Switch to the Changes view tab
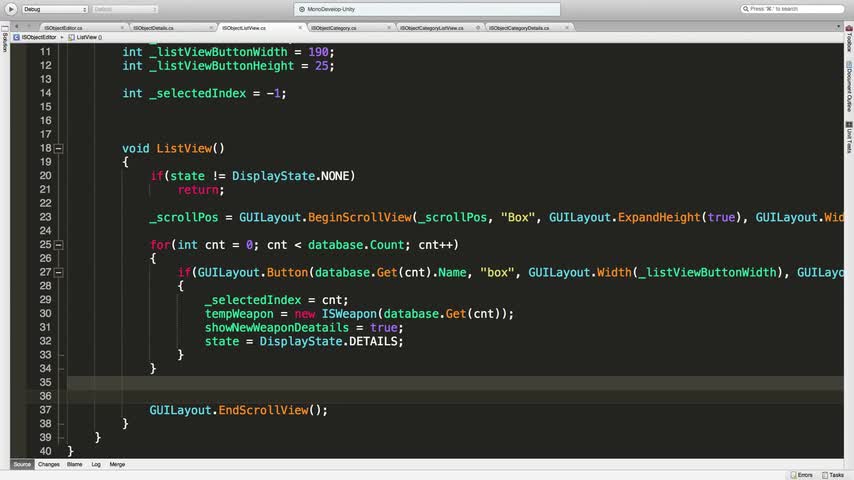 click(x=48, y=464)
